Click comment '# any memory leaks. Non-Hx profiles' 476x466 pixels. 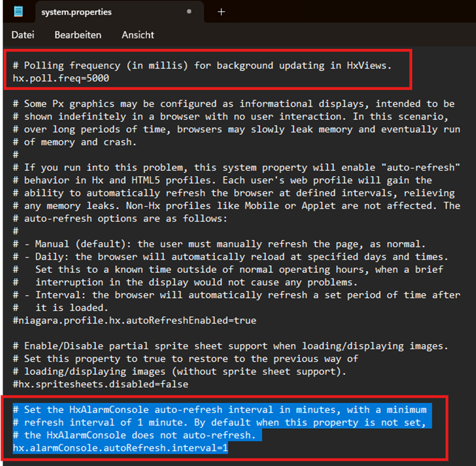111,206
